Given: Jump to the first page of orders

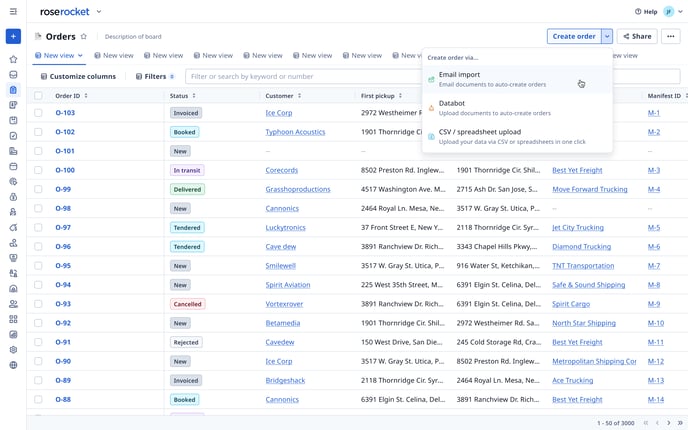Looking at the screenshot, I should pos(645,423).
